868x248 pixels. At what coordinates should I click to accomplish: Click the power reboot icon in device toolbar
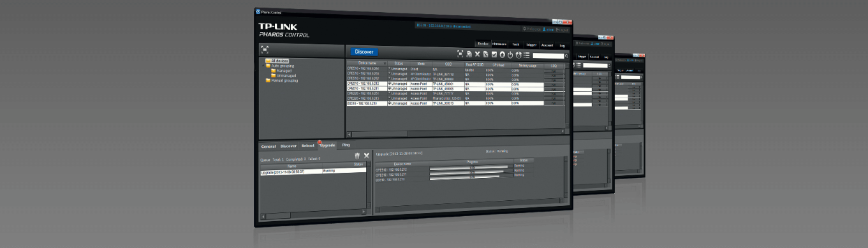tap(510, 55)
